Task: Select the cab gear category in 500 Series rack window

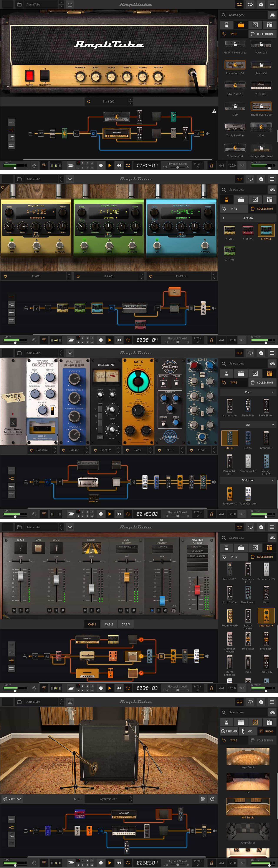Action: click(255, 373)
